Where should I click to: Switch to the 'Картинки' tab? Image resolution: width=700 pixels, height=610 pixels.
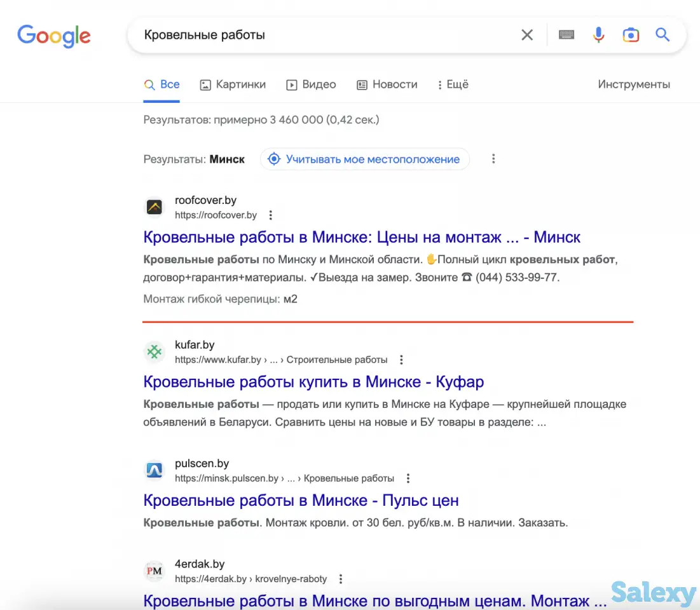click(x=232, y=84)
